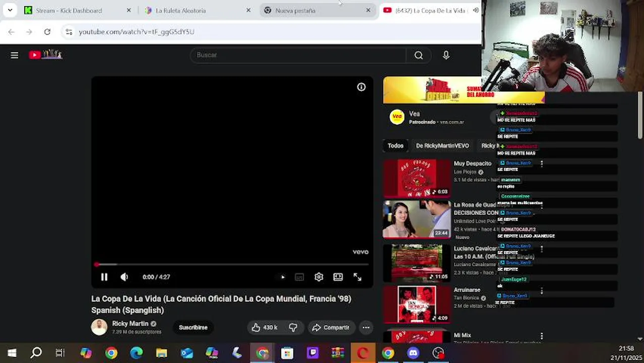Go back with the browser back arrow
Viewport: 644px width, 363px height.
pyautogui.click(x=11, y=32)
